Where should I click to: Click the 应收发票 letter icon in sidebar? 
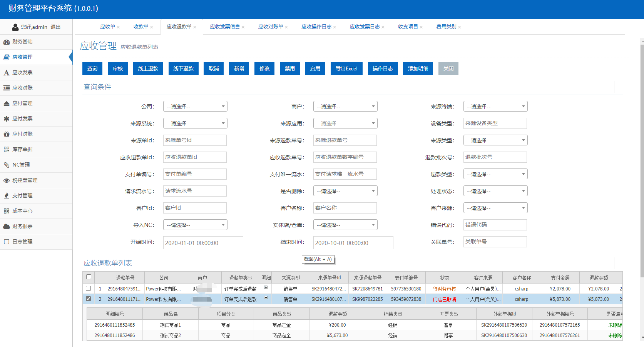click(x=7, y=73)
